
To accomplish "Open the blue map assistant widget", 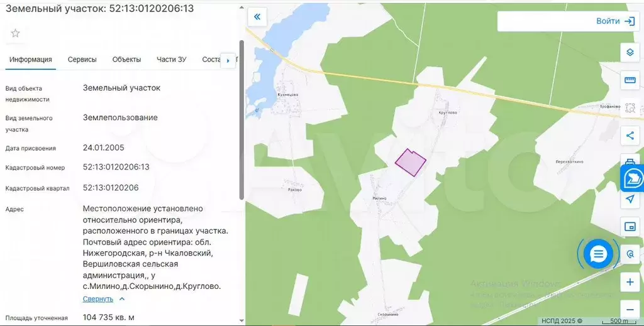I will tap(633, 178).
